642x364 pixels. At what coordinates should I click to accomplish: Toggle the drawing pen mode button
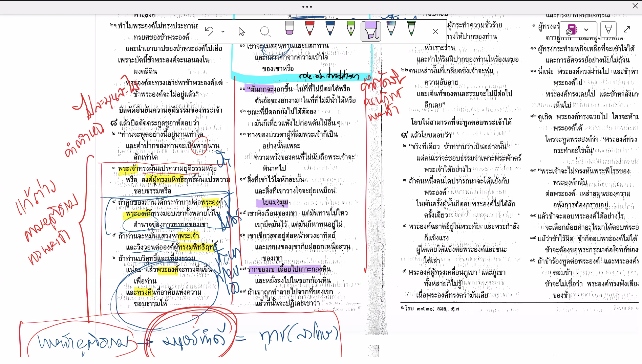[608, 29]
